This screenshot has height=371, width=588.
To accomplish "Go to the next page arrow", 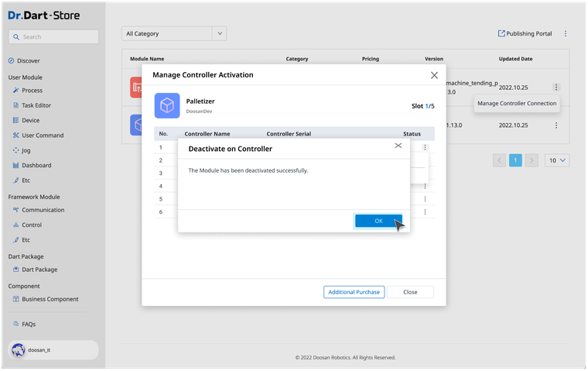I will pos(532,160).
